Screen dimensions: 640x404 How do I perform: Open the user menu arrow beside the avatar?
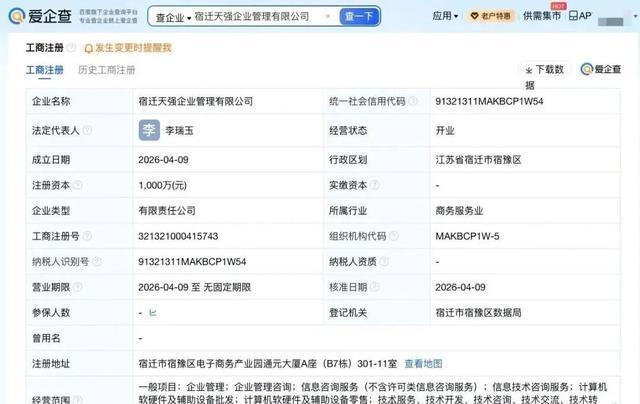coord(635,16)
